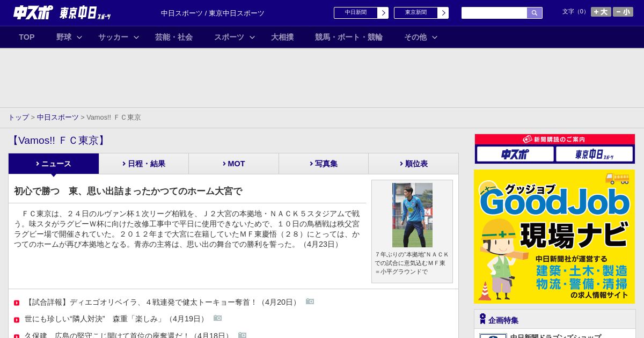
Task: Click red bullet icon of 隣人対決 row
Action: pyautogui.click(x=17, y=320)
